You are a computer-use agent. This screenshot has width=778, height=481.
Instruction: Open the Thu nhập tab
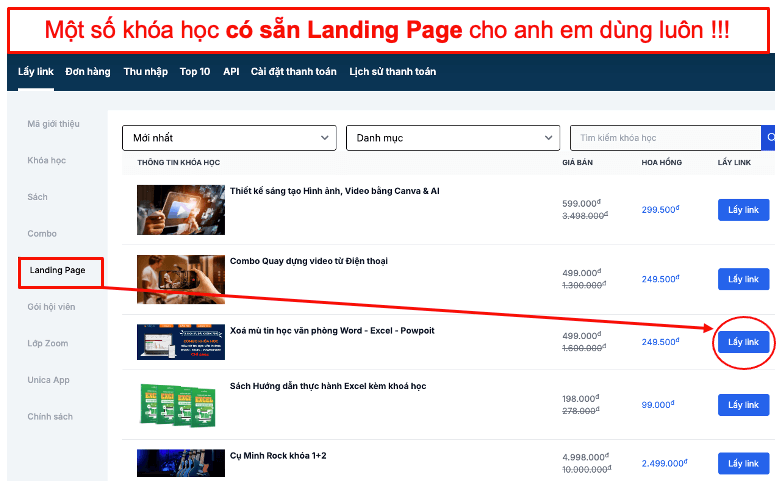(x=145, y=71)
